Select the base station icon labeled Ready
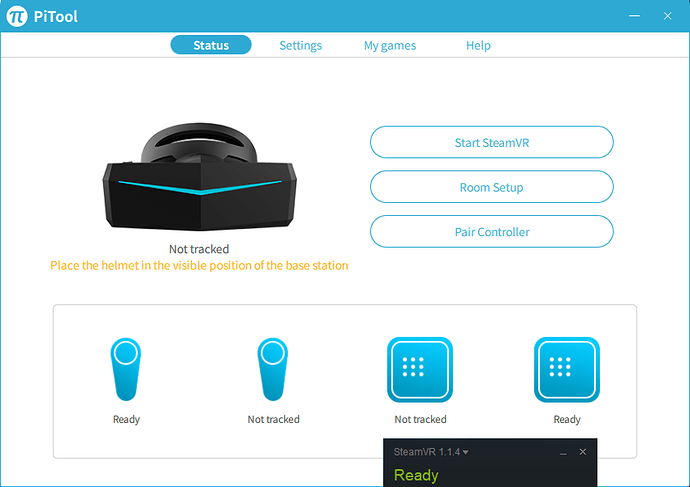This screenshot has height=487, width=690. click(x=567, y=370)
